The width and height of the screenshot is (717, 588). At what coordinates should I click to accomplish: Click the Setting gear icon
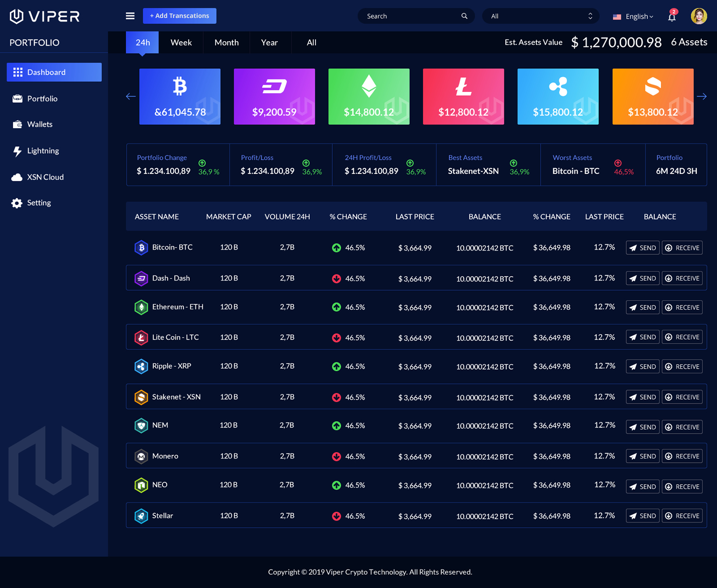coord(17,203)
